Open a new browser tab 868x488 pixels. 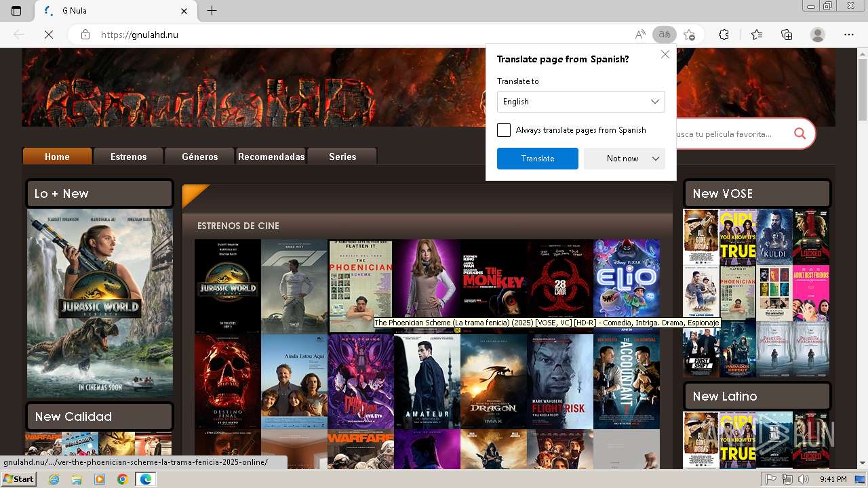tap(212, 11)
